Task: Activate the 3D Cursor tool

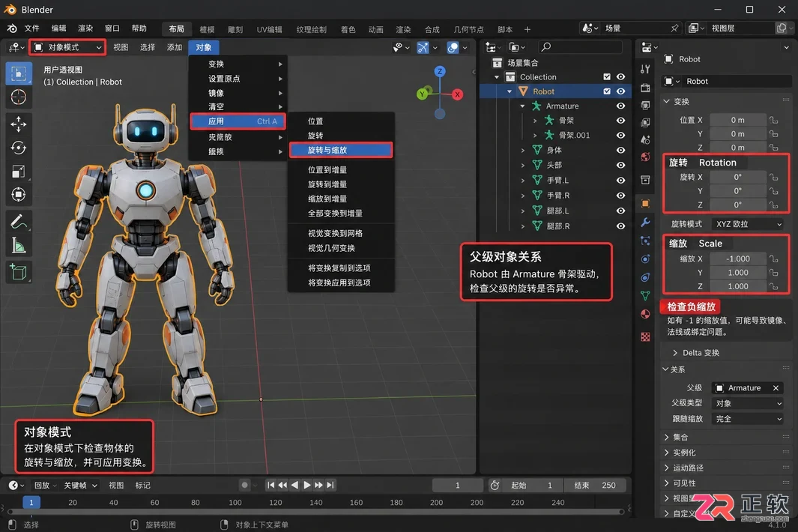Action: click(x=19, y=97)
